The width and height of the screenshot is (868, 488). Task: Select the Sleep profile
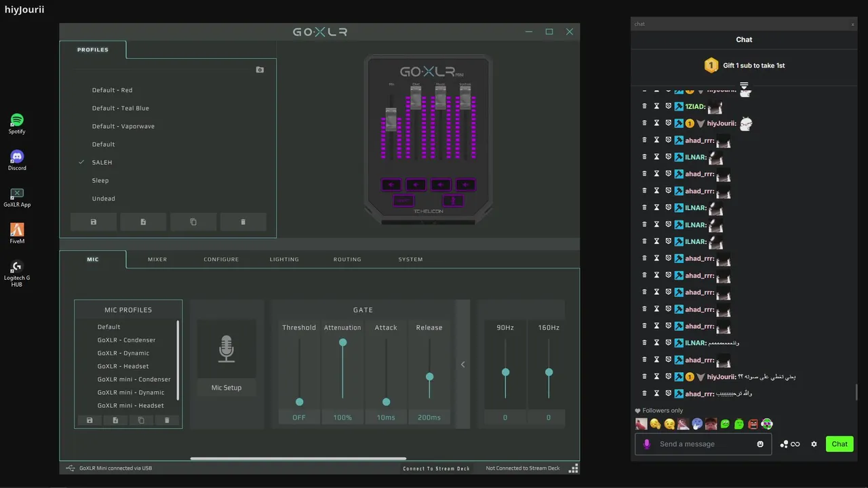pyautogui.click(x=100, y=180)
